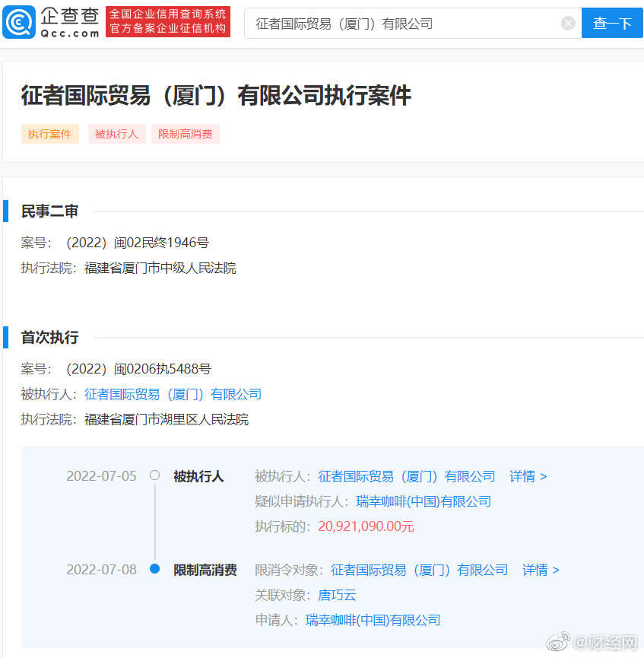Open 征者国际贸易 link under 首次执行 被执行人

(173, 395)
